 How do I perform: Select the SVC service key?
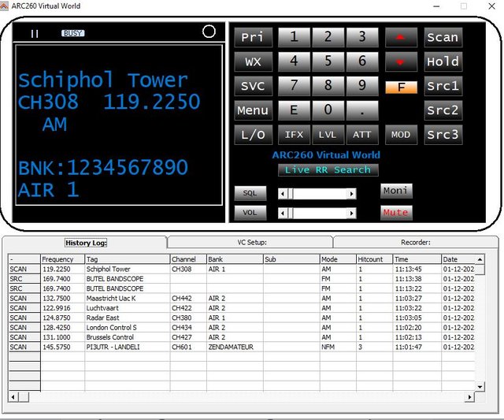(x=253, y=86)
